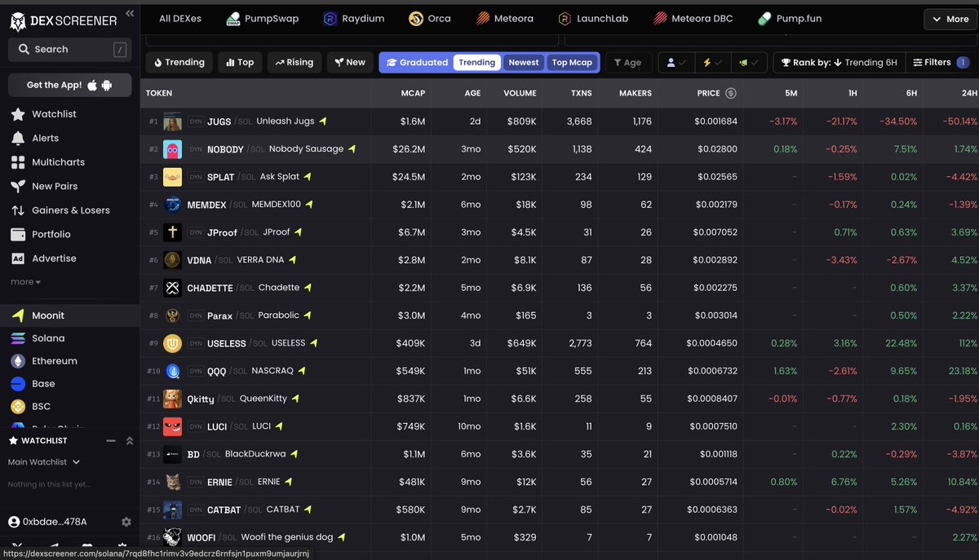
Task: Minimize the Watchlist panel with dash
Action: click(x=111, y=441)
